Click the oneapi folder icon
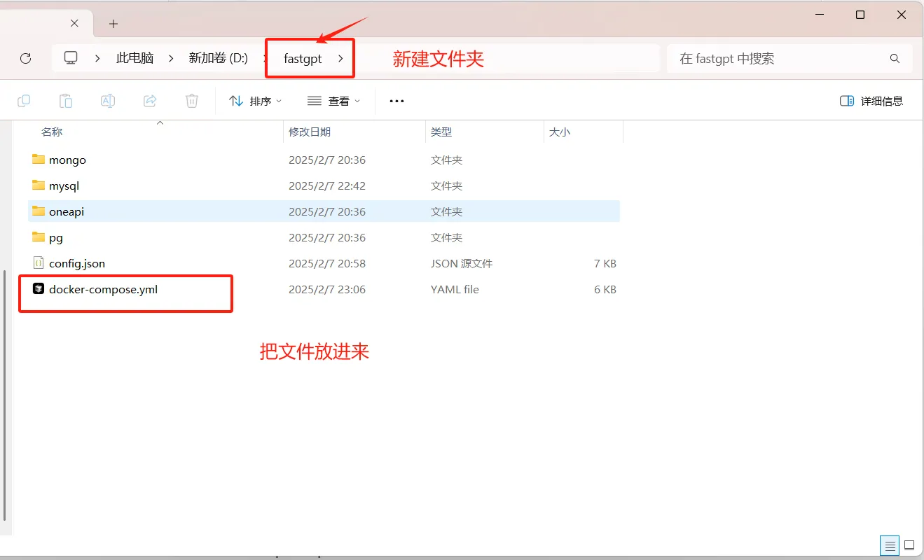The image size is (924, 560). [x=39, y=211]
